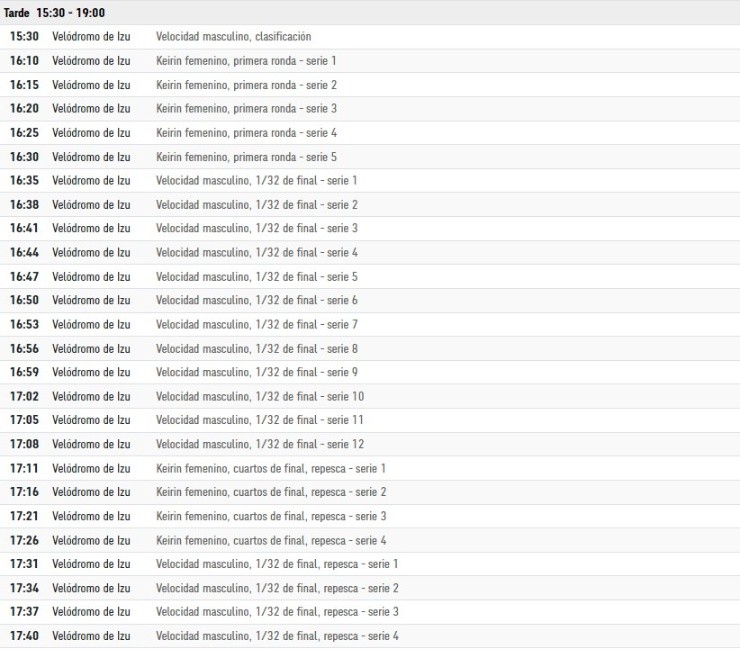Click the Velódromo de Izu venue at 16:47
This screenshot has width=740, height=649.
[x=91, y=277]
